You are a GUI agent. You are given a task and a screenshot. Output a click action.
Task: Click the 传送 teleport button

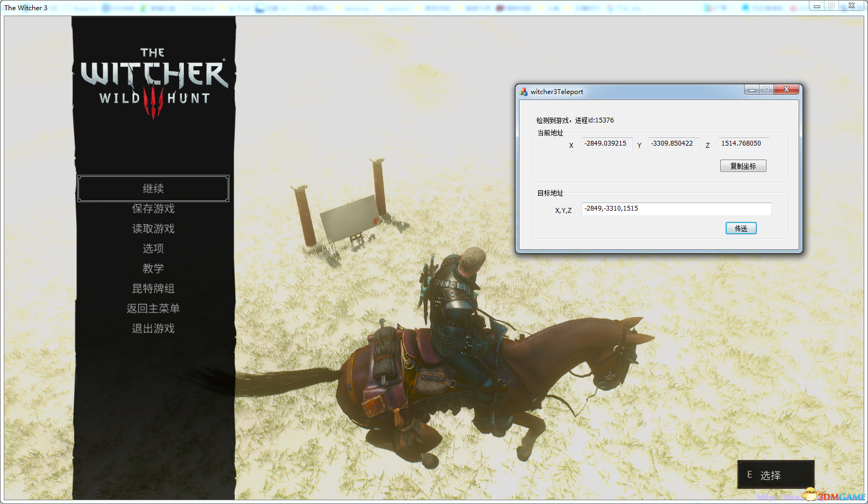click(741, 228)
